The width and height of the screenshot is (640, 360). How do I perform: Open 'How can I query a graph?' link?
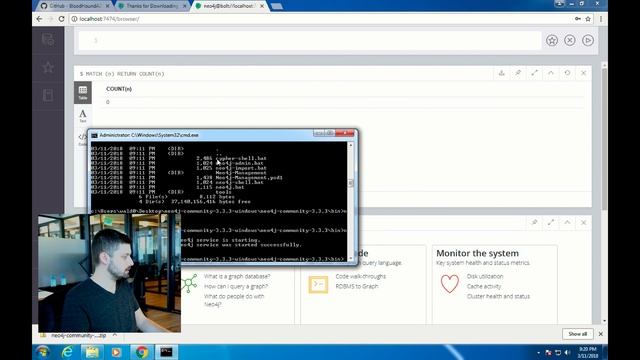236,286
